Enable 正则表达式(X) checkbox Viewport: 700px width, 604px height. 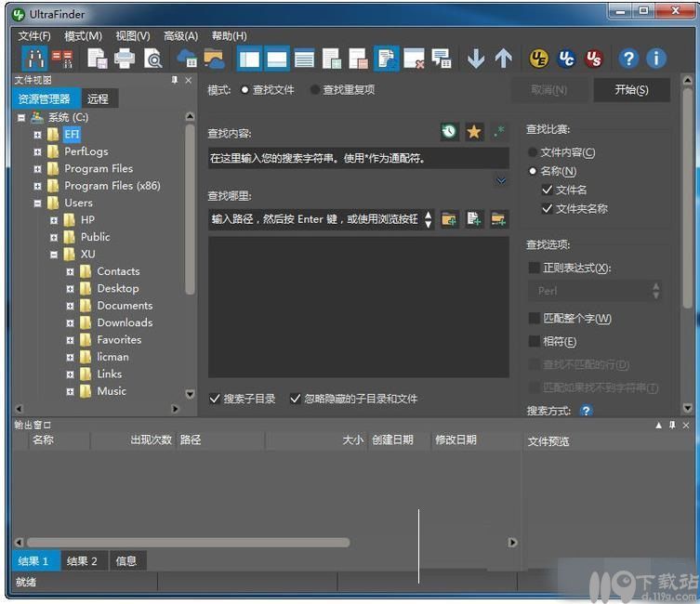click(534, 268)
